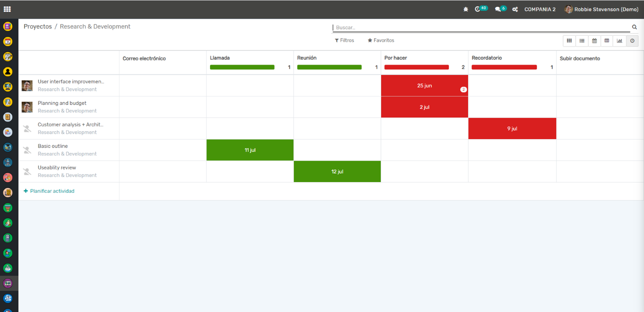Click the debug bug icon
This screenshot has width=644, height=312.
[x=465, y=9]
